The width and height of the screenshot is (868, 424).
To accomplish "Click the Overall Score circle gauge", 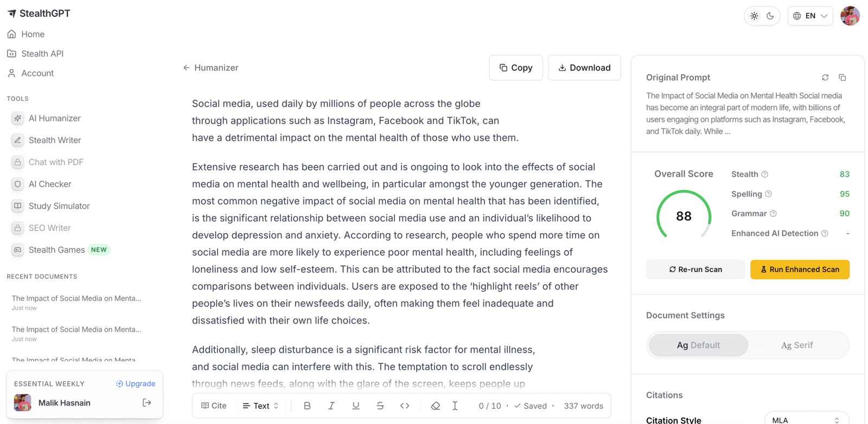I will (x=684, y=215).
